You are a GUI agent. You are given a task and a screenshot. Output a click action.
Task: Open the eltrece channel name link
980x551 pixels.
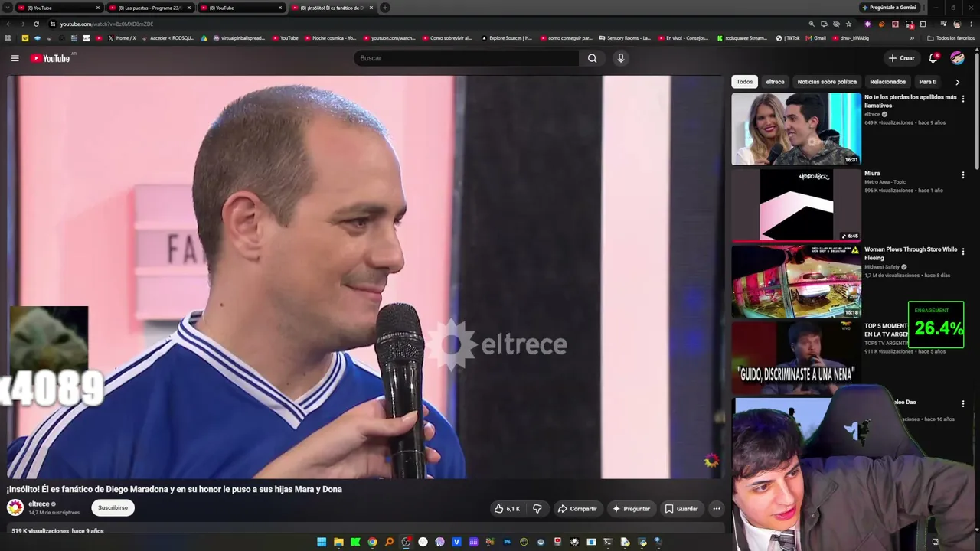coord(39,504)
